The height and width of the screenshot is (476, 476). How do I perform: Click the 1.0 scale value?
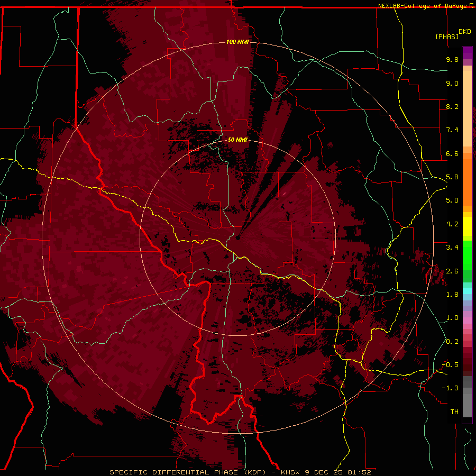pos(452,318)
